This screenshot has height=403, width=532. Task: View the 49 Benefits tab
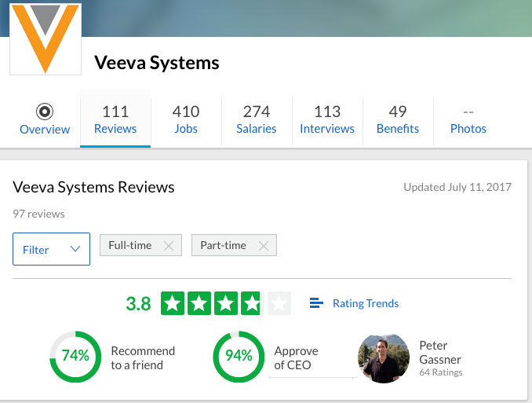[398, 120]
